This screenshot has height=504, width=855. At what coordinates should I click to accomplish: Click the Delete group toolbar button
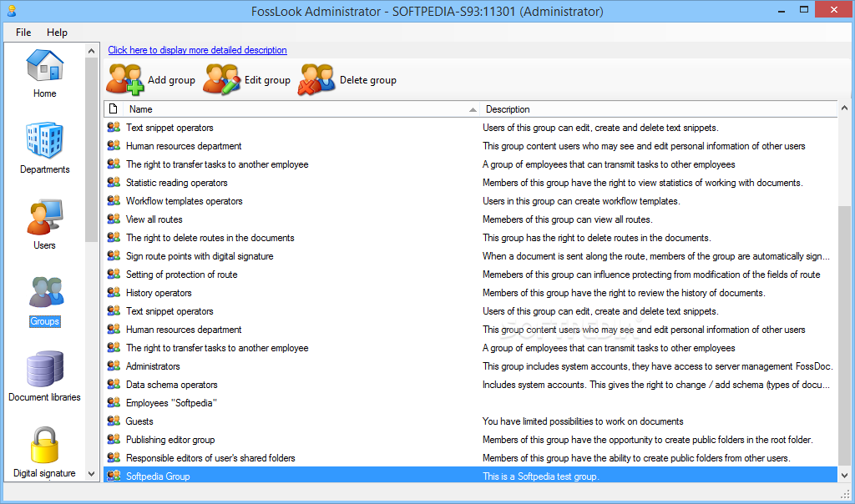(x=347, y=80)
